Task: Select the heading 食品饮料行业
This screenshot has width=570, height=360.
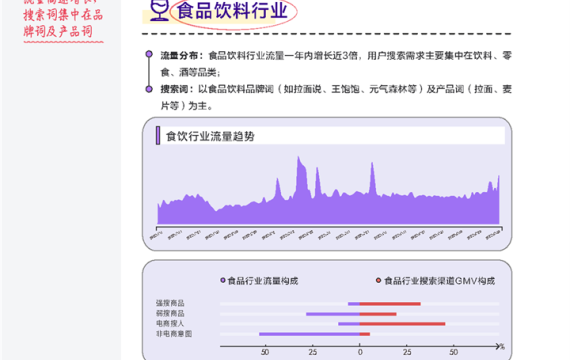Action: (232, 11)
